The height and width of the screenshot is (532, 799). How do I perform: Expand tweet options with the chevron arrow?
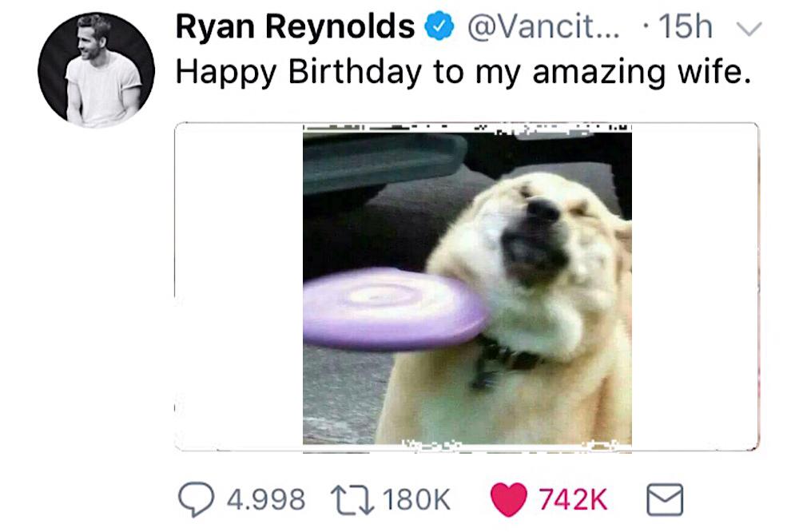[749, 29]
